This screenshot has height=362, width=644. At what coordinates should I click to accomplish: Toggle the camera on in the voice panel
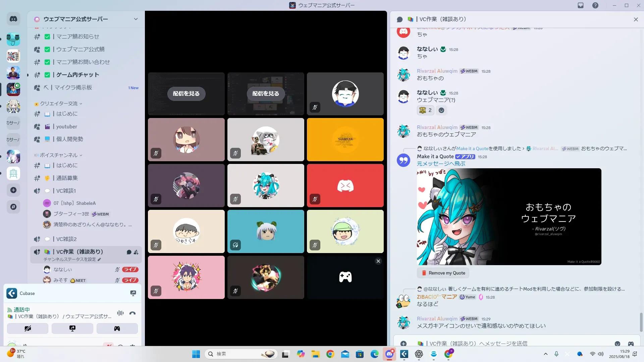pyautogui.click(x=28, y=328)
